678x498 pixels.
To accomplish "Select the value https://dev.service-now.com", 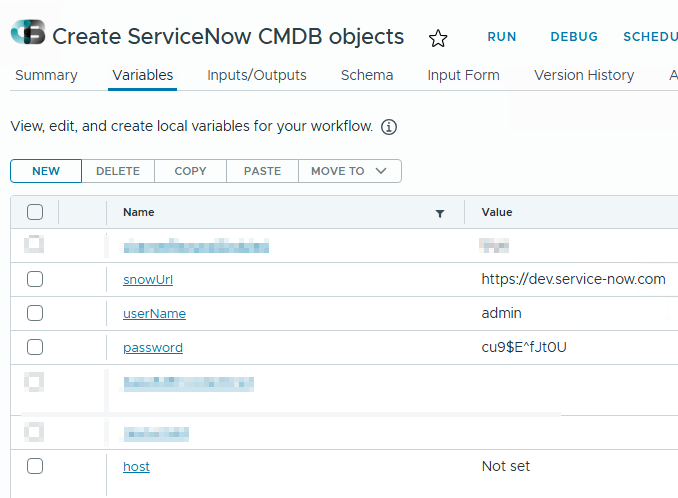I will [573, 279].
